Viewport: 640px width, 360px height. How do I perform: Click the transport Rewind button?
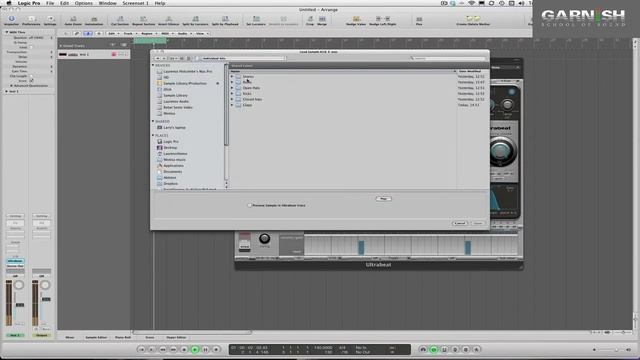tap(162, 349)
